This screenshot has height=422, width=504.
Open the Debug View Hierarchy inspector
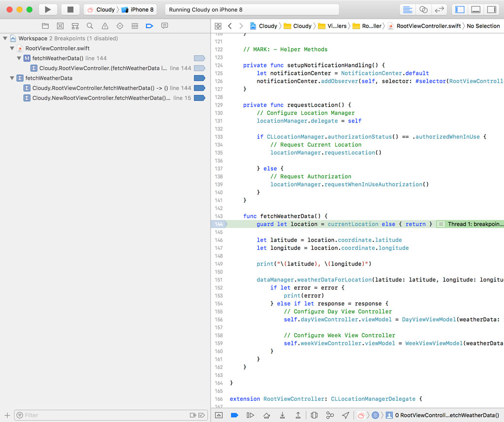314,415
